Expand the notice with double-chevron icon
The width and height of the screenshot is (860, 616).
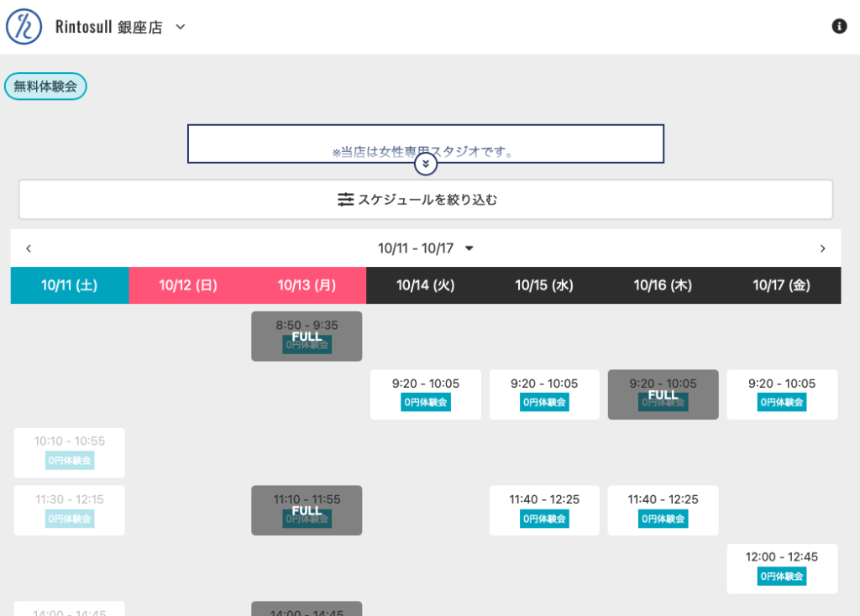[x=426, y=164]
